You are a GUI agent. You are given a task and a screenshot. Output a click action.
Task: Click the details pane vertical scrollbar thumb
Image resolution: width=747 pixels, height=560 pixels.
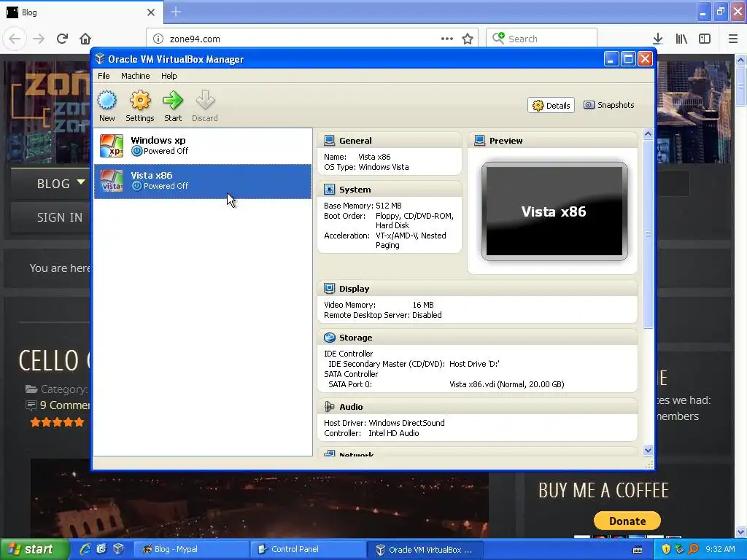[648, 234]
